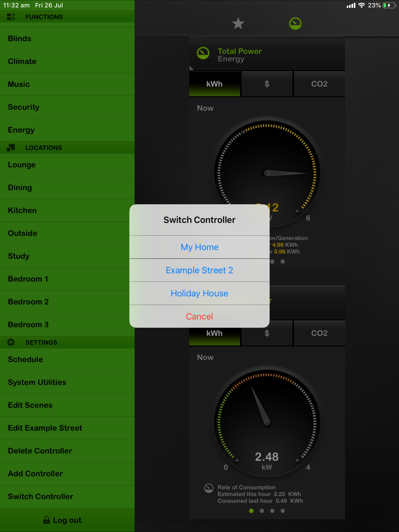This screenshot has height=532, width=399.
Task: Tap the favorites star icon
Action: pyautogui.click(x=238, y=24)
